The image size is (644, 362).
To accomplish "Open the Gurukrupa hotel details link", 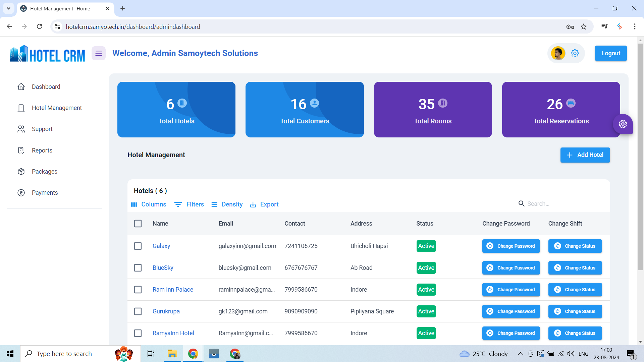I will (x=166, y=311).
